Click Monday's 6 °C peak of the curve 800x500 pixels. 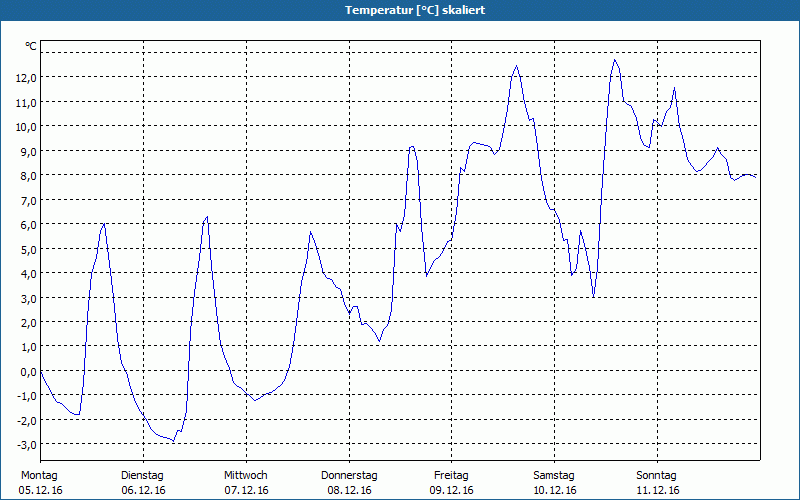coord(104,223)
